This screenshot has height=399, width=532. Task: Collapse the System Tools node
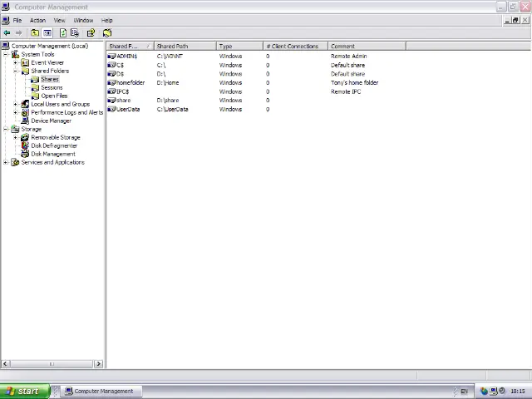[x=6, y=54]
